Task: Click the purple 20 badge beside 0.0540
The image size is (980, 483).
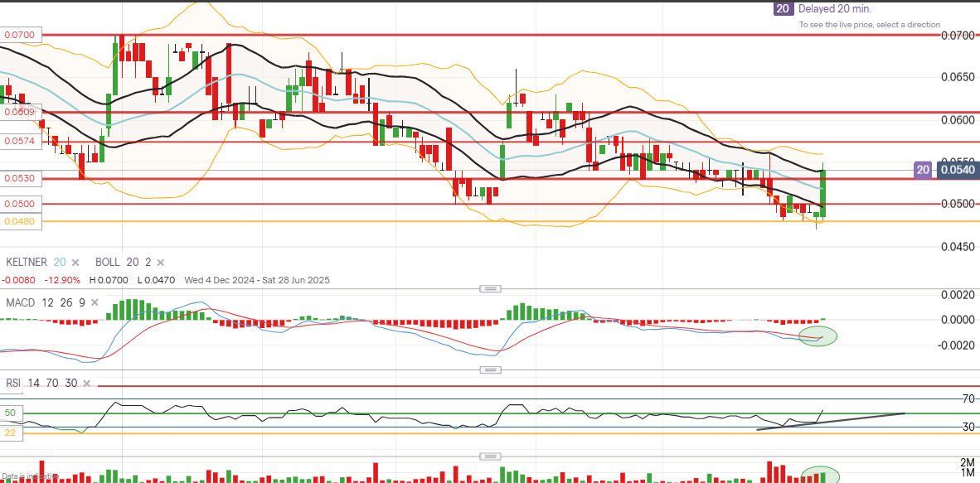Action: (924, 170)
